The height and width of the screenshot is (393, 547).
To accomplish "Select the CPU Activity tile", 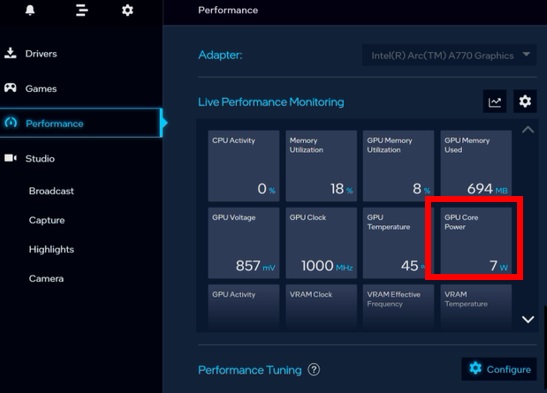I will (x=243, y=166).
